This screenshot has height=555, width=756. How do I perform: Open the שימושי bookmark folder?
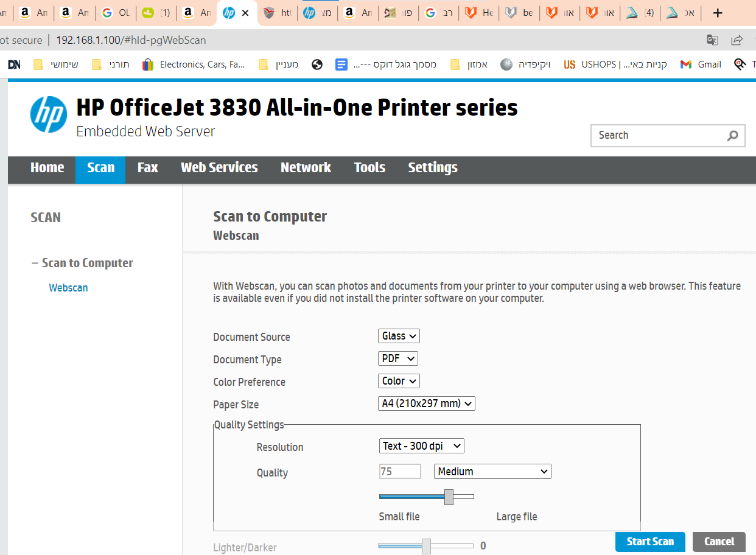coord(55,65)
